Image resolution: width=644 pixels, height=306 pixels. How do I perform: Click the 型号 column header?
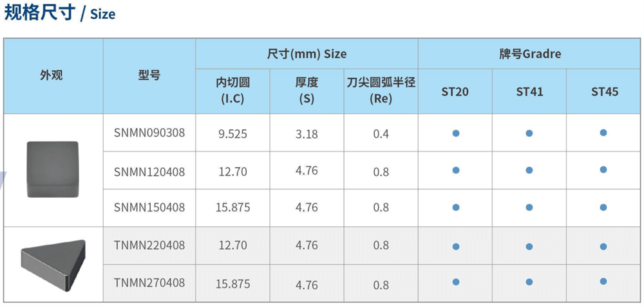[x=149, y=75]
